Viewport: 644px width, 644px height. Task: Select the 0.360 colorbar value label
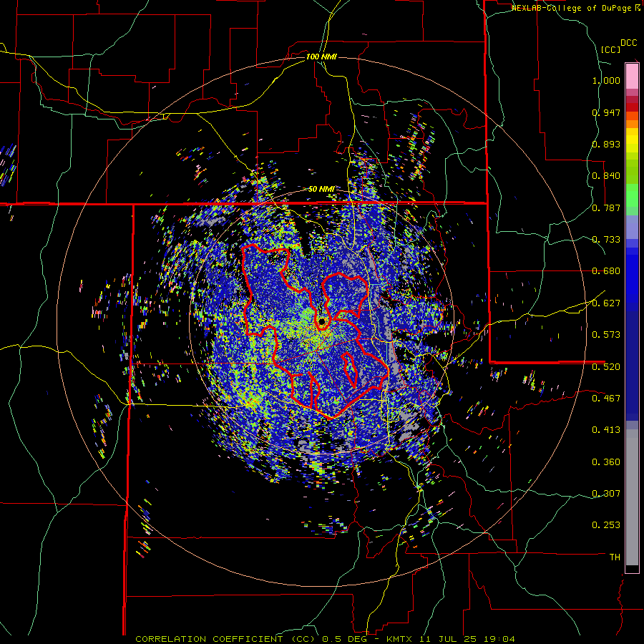pyautogui.click(x=606, y=462)
